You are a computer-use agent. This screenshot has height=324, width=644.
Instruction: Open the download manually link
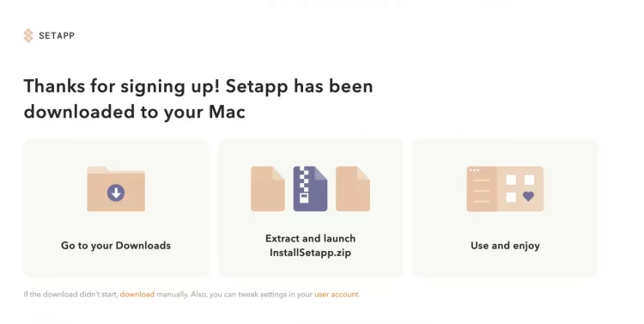tap(137, 295)
